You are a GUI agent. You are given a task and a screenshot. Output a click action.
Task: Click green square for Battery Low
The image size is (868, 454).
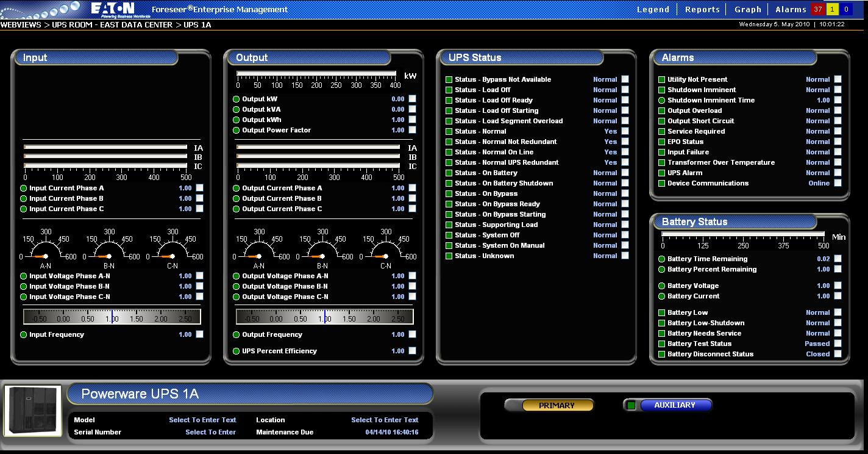point(662,312)
